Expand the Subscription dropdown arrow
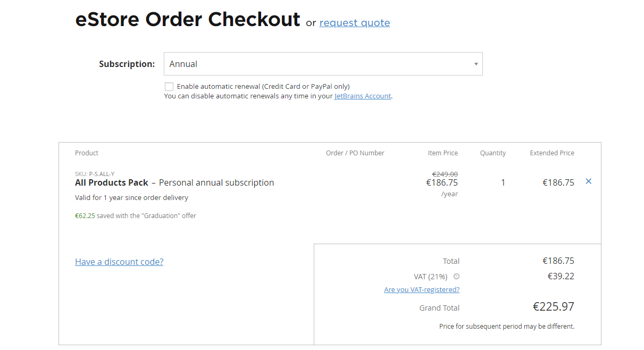Viewport: 644px width, 350px height. [476, 64]
